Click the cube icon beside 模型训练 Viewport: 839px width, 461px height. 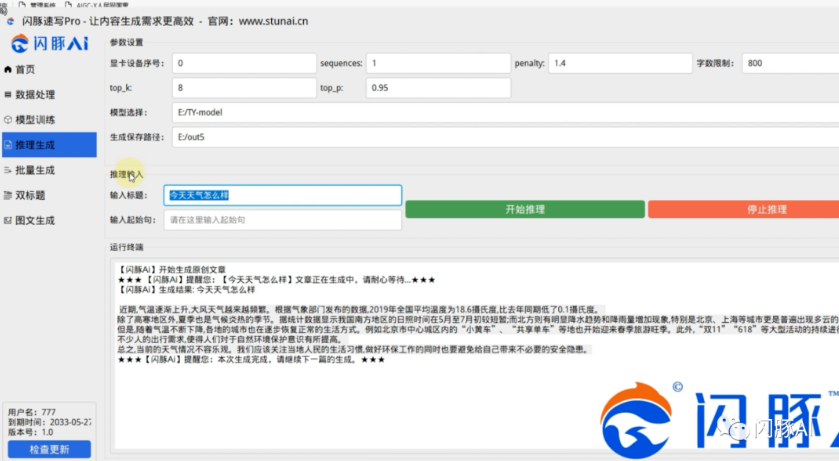click(7, 120)
